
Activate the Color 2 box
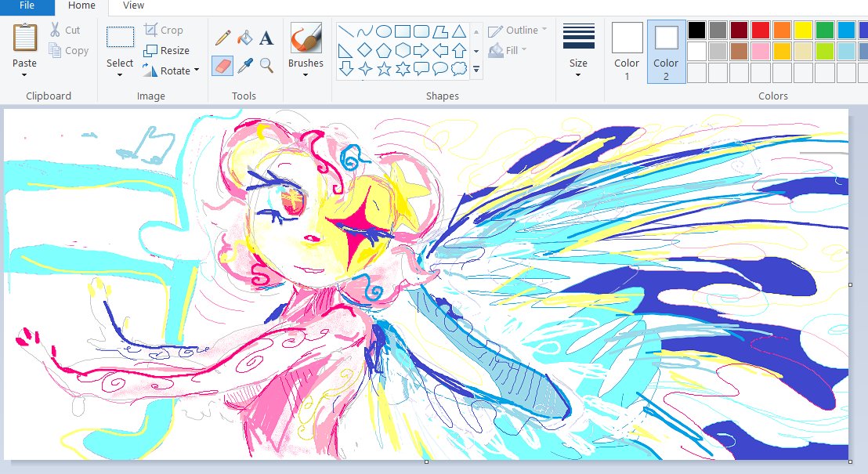[x=666, y=52]
